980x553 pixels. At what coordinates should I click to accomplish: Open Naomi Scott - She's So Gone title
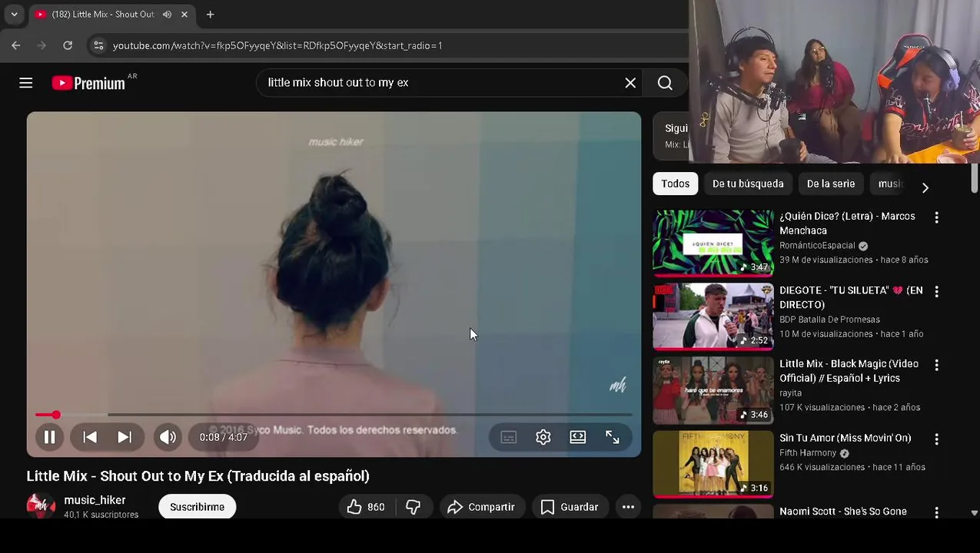point(843,512)
